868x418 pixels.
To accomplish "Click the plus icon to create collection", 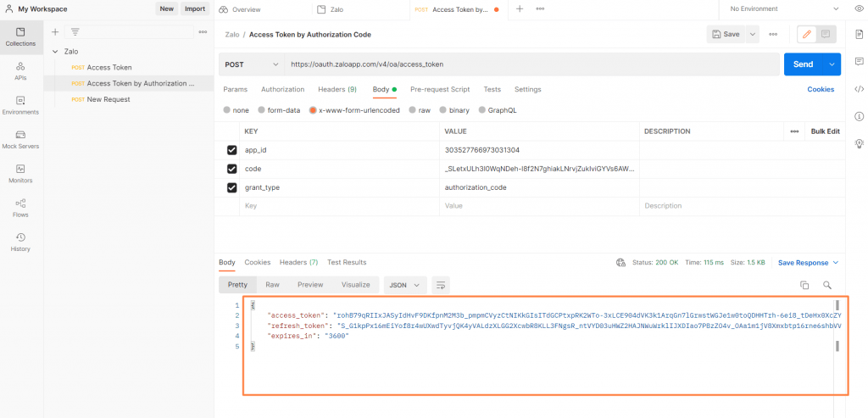I will (55, 32).
